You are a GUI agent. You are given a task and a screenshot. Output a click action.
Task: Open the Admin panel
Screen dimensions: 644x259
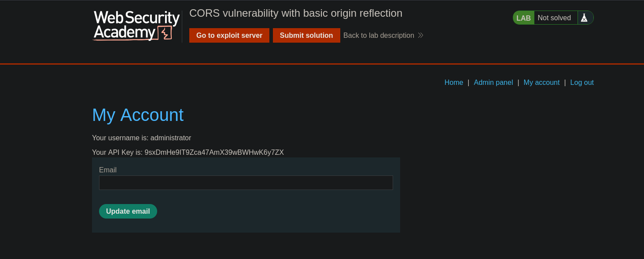[493, 82]
